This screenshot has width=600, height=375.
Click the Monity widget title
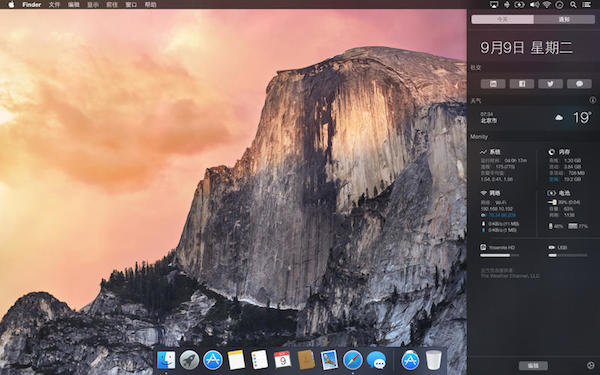point(479,137)
